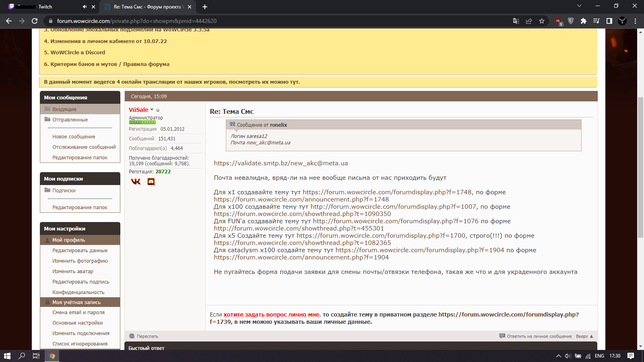Screen dimensions: 644x362
Task: Open the Подписки subscriptions folder
Action: point(64,191)
